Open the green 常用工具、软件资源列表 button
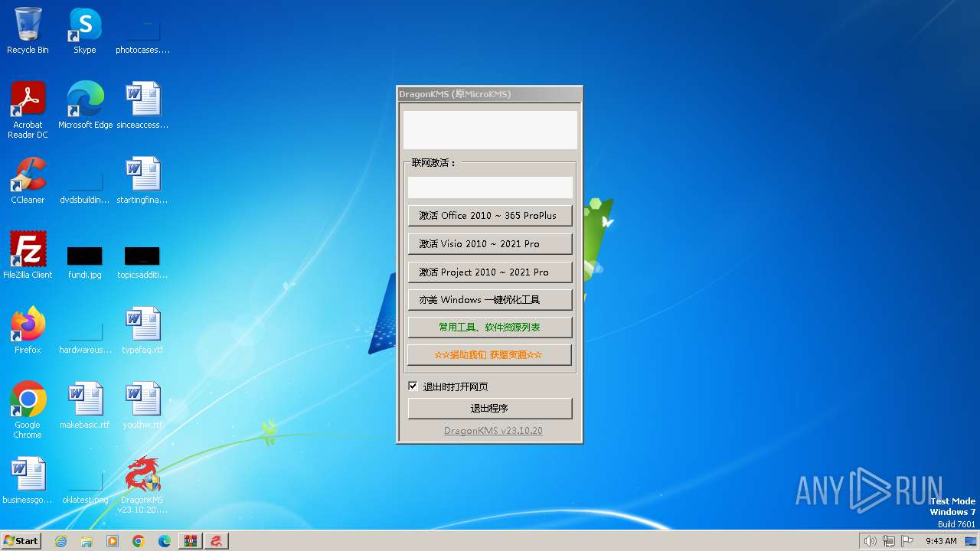Viewport: 980px width, 551px height. pyautogui.click(x=490, y=328)
